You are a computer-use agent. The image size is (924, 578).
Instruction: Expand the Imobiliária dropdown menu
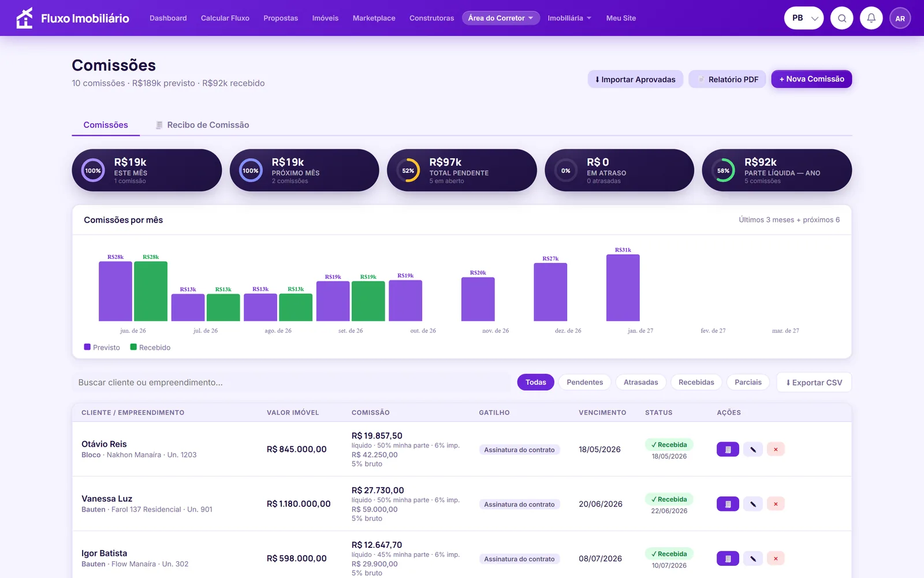click(569, 18)
